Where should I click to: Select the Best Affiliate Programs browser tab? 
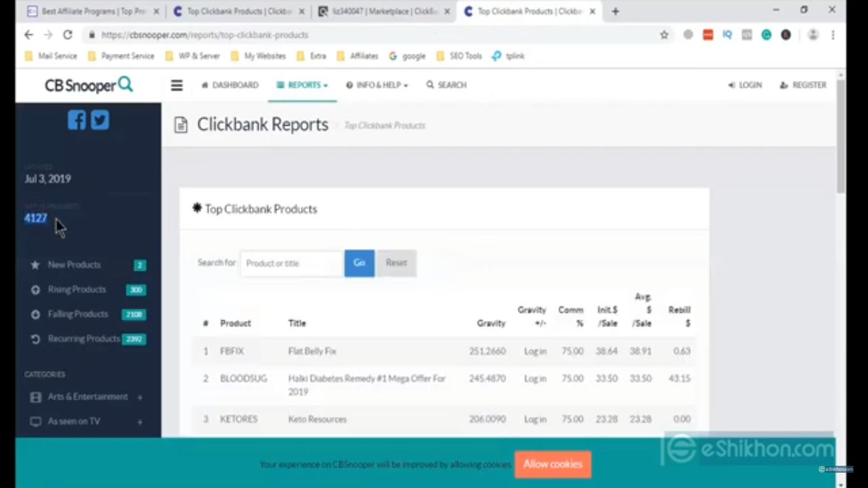(92, 11)
